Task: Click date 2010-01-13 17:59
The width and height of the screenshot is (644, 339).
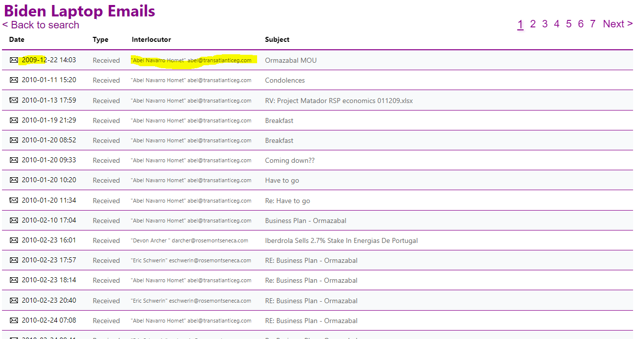Action: point(49,100)
